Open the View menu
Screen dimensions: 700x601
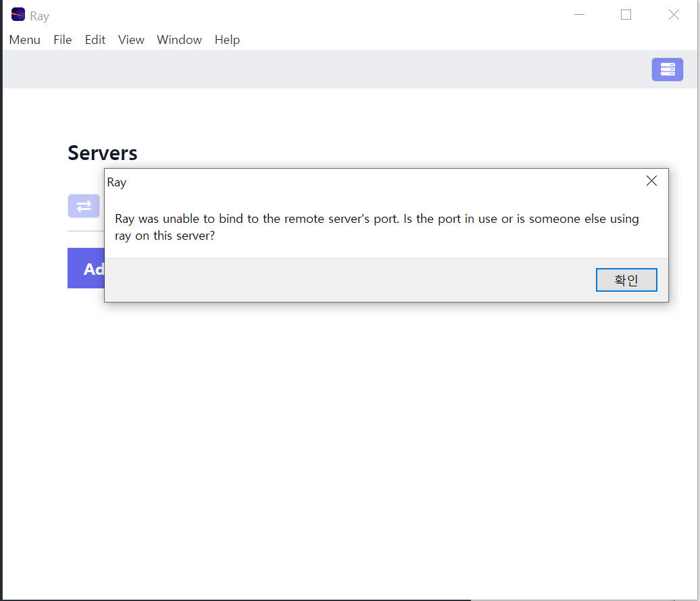click(x=130, y=40)
